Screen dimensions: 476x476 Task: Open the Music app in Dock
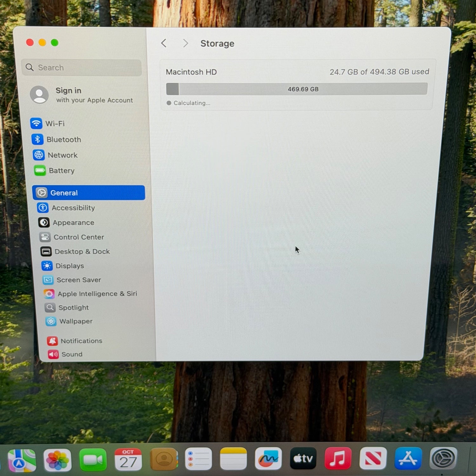click(x=338, y=459)
